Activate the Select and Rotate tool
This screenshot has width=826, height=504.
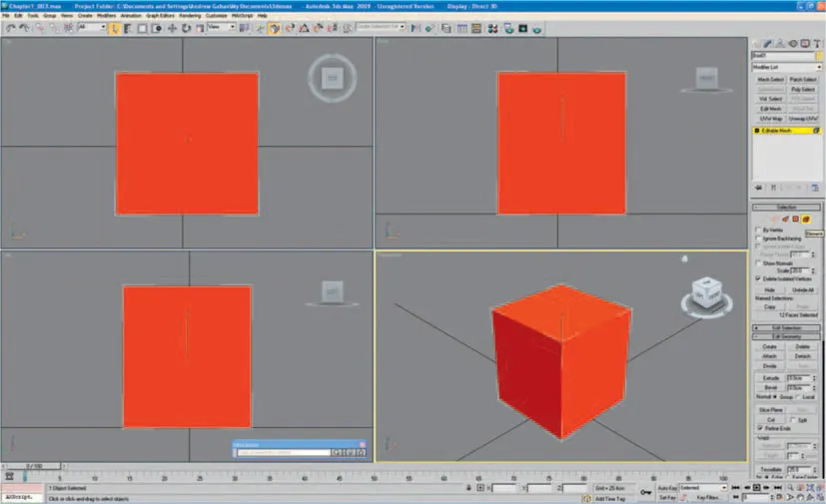coord(184,28)
